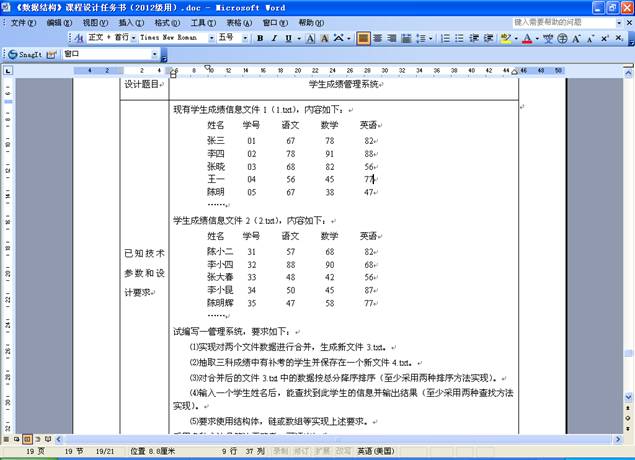This screenshot has height=460, width=635.
Task: Expand the line spacing dropdown arrow
Action: coord(430,38)
